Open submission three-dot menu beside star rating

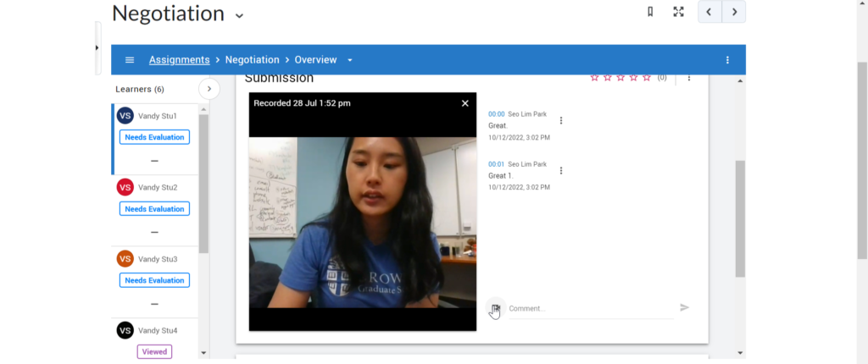689,78
